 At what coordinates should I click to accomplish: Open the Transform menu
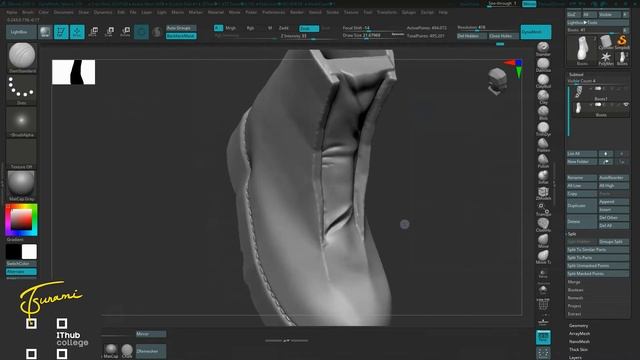click(387, 13)
